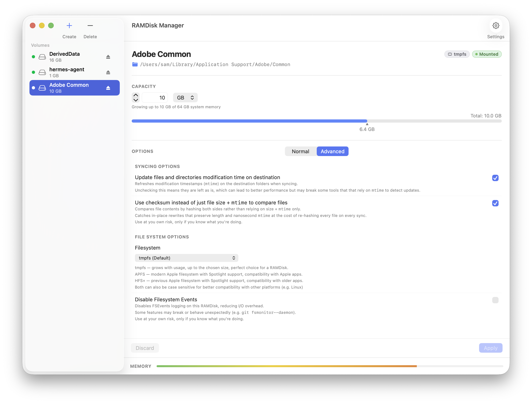Click the yellow minimize window button
The width and height of the screenshot is (532, 404).
pos(42,25)
